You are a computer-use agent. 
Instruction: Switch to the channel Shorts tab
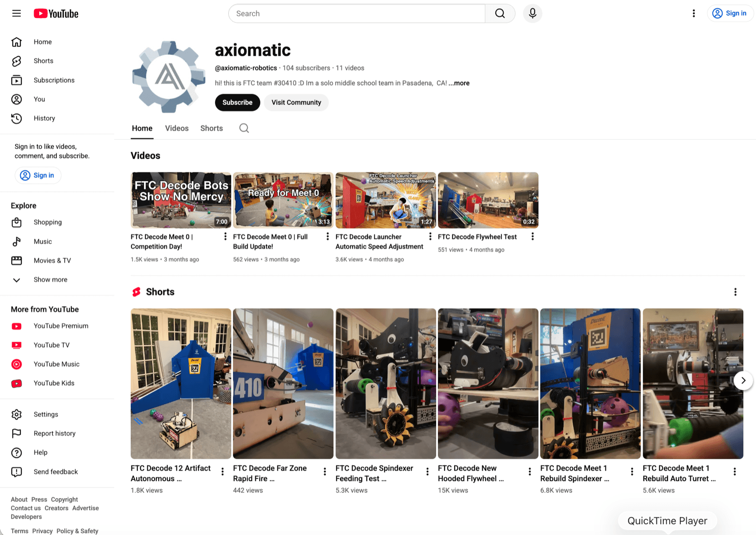[x=212, y=128]
